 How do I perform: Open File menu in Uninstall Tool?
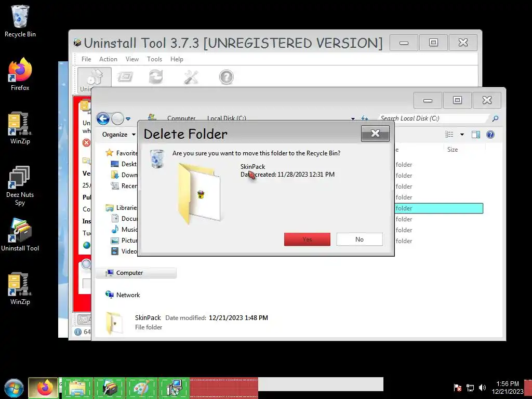(x=86, y=59)
